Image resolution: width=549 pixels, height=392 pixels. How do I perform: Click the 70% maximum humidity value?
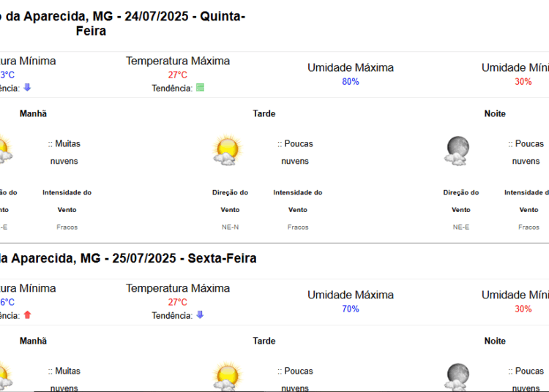[x=351, y=309]
